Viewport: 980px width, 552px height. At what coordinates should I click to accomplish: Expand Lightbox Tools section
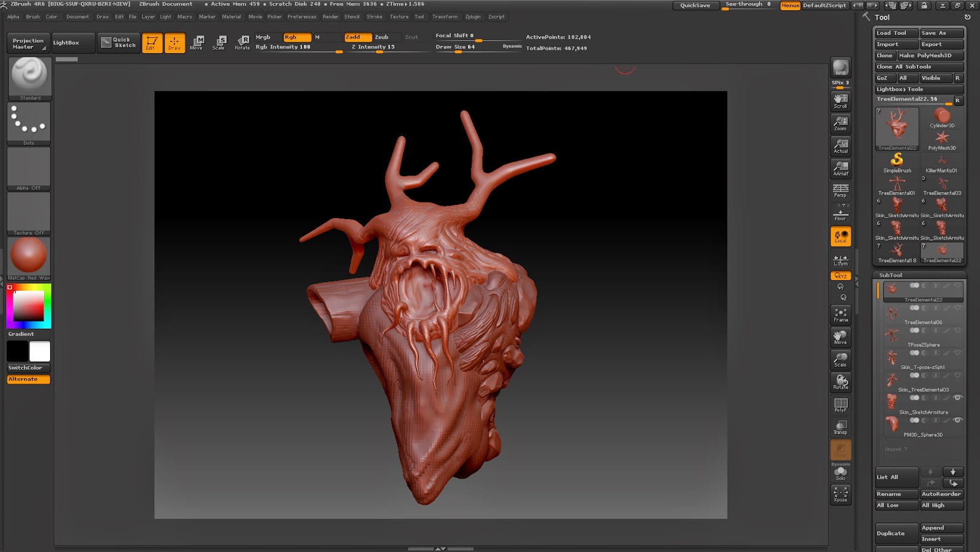click(x=899, y=89)
